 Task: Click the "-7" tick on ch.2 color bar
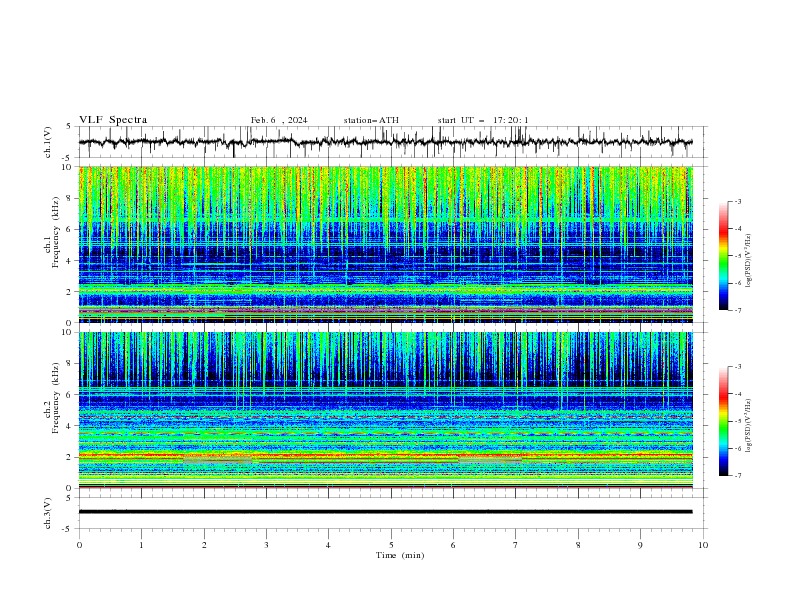pos(737,476)
